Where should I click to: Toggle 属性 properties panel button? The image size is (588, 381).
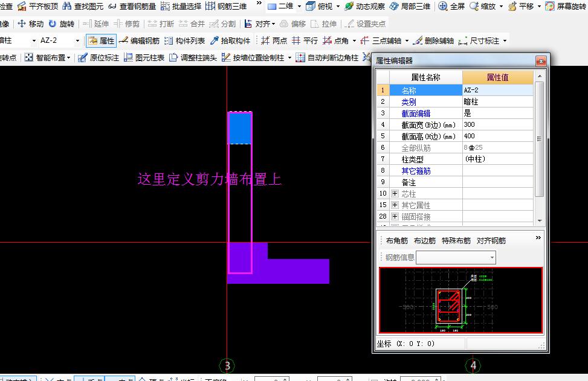102,40
